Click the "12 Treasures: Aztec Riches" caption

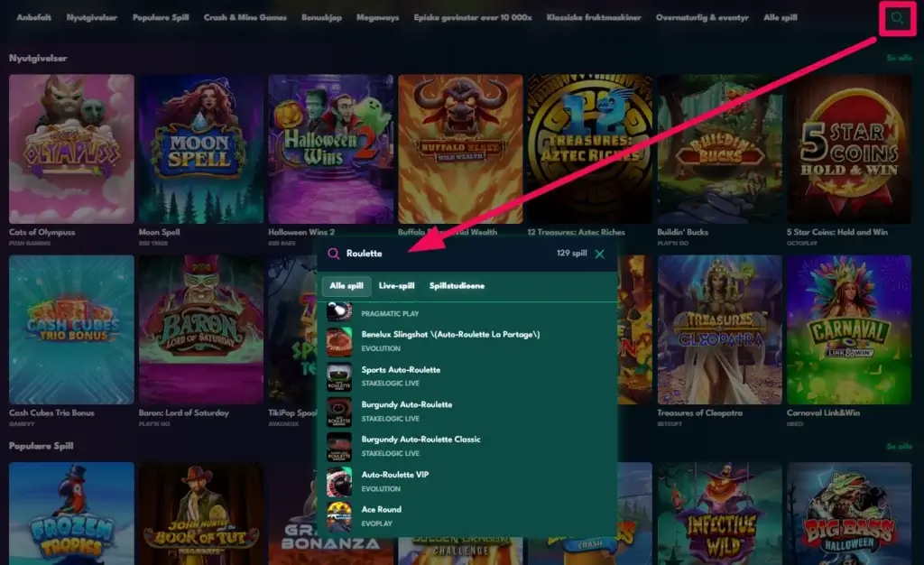coord(576,232)
